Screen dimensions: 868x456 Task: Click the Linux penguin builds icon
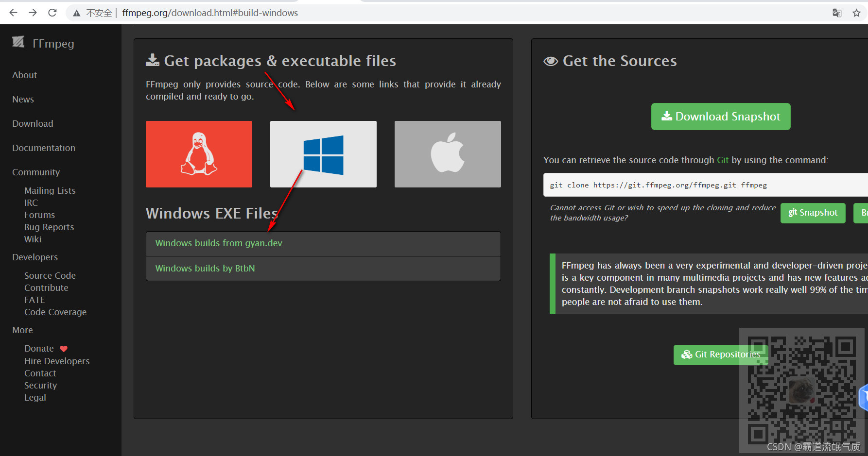point(199,154)
